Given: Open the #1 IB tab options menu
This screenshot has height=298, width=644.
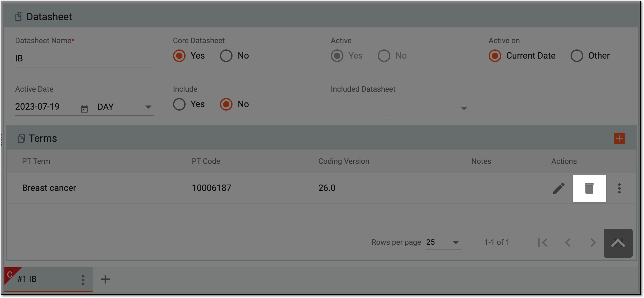Looking at the screenshot, I should tap(83, 280).
